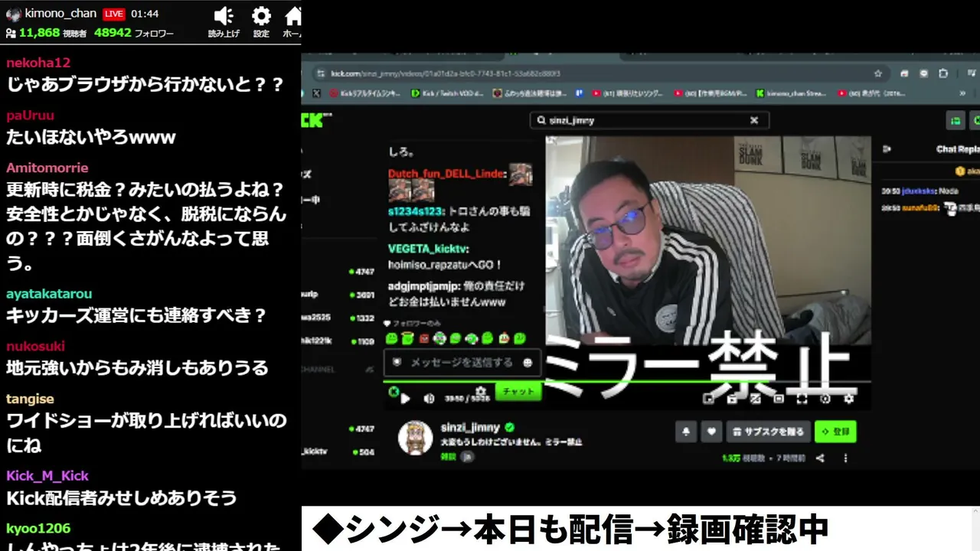This screenshot has width=980, height=551.
Task: Clear the sinzi_jimny search text
Action: coord(754,120)
